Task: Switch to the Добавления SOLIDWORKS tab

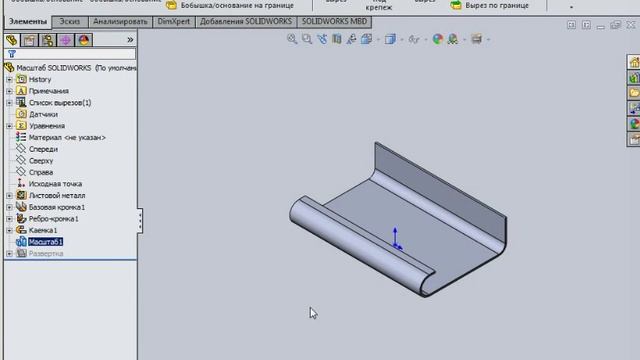Action: coord(246,22)
